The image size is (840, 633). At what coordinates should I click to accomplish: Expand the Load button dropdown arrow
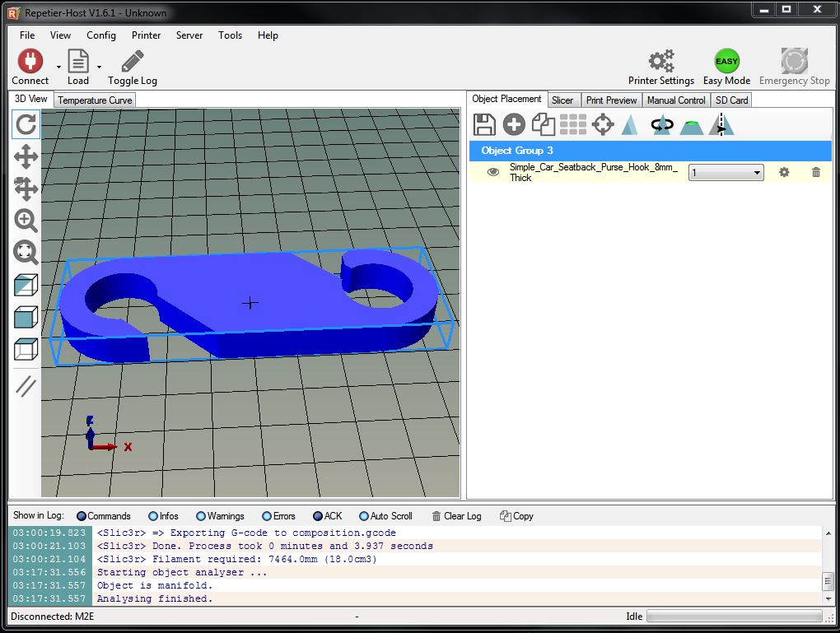tap(99, 67)
